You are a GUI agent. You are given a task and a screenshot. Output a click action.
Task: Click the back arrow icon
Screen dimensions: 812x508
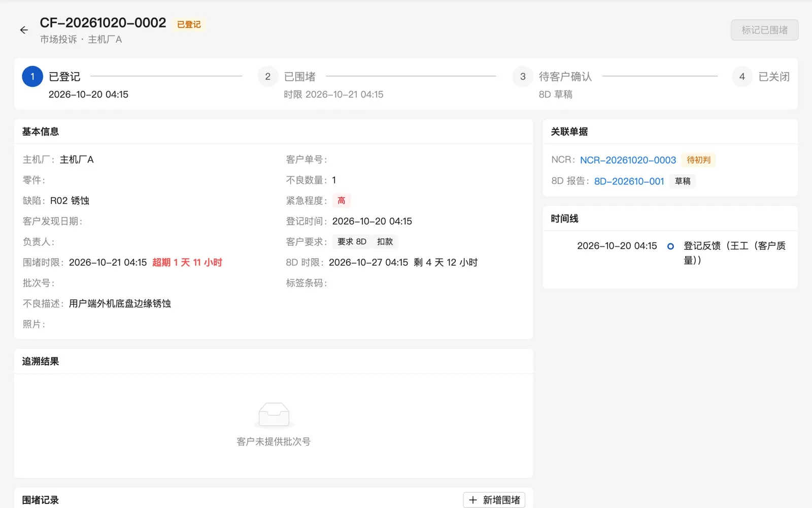24,30
